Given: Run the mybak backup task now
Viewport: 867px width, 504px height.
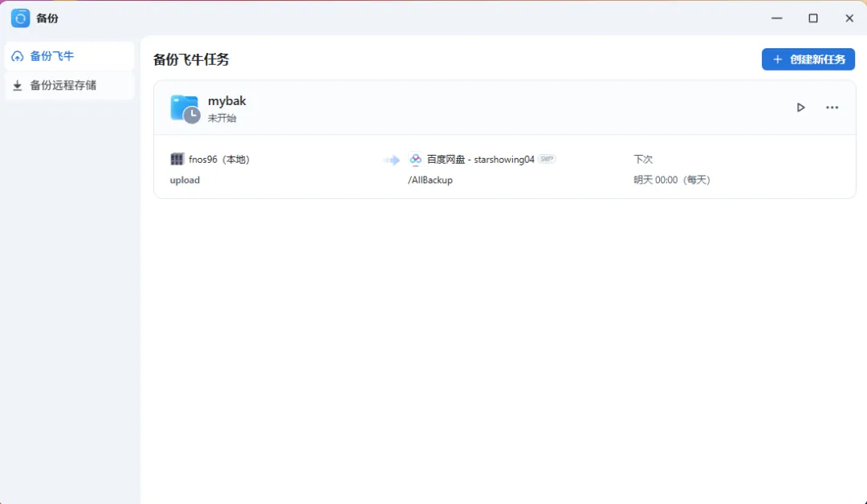Looking at the screenshot, I should coord(800,108).
